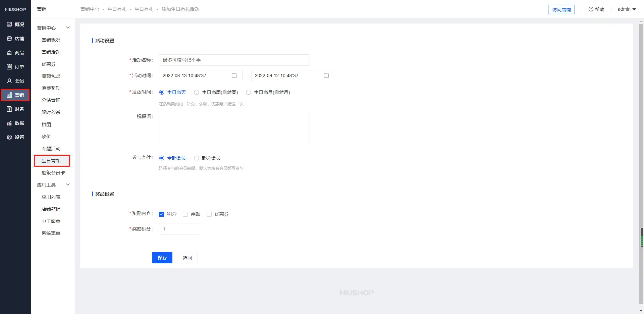Select 生日当周(自然周) radio option
Screen dimensions: 644x314
coord(197,92)
